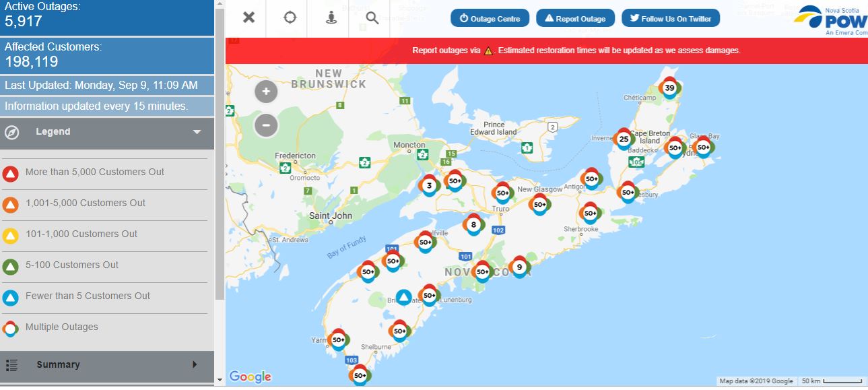Click the outage cluster marker labeled 39
Viewport: 868px width, 390px height.
[x=669, y=88]
